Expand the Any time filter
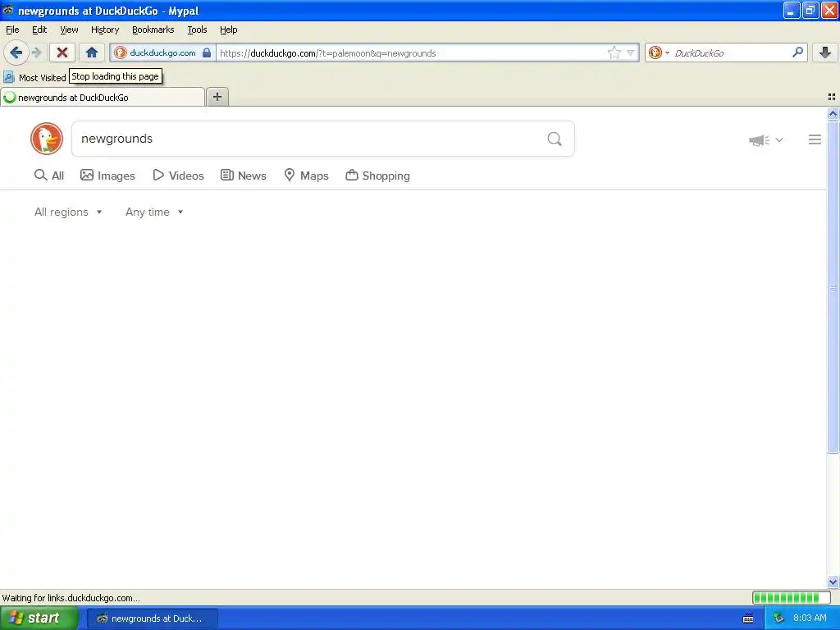Screen dimensions: 840x630 (154, 212)
